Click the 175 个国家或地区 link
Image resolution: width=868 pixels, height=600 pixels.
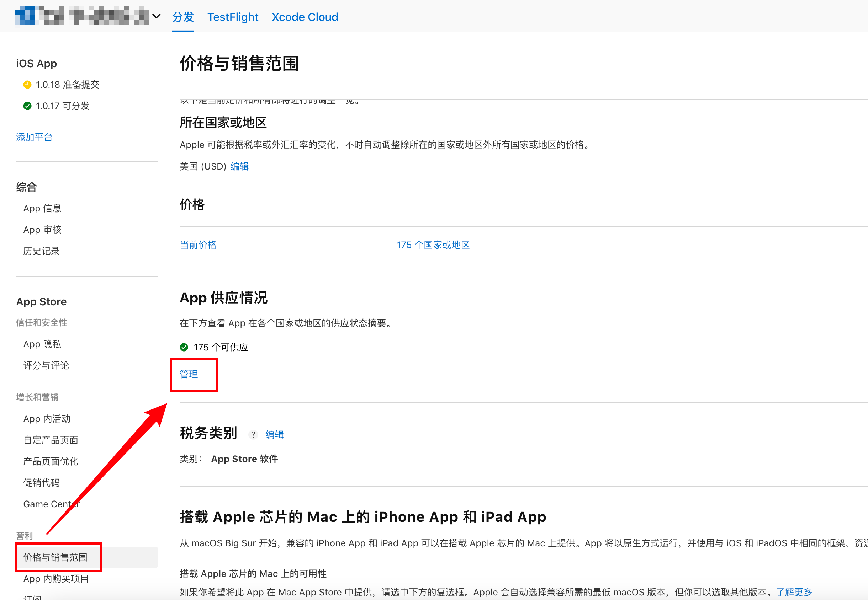[433, 245]
